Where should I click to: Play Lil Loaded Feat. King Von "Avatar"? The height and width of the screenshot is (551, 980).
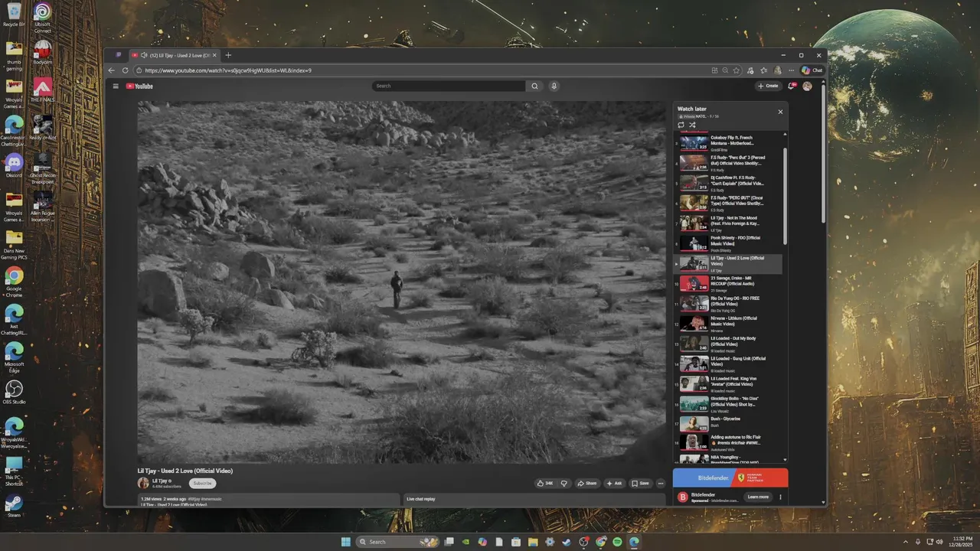pos(729,383)
